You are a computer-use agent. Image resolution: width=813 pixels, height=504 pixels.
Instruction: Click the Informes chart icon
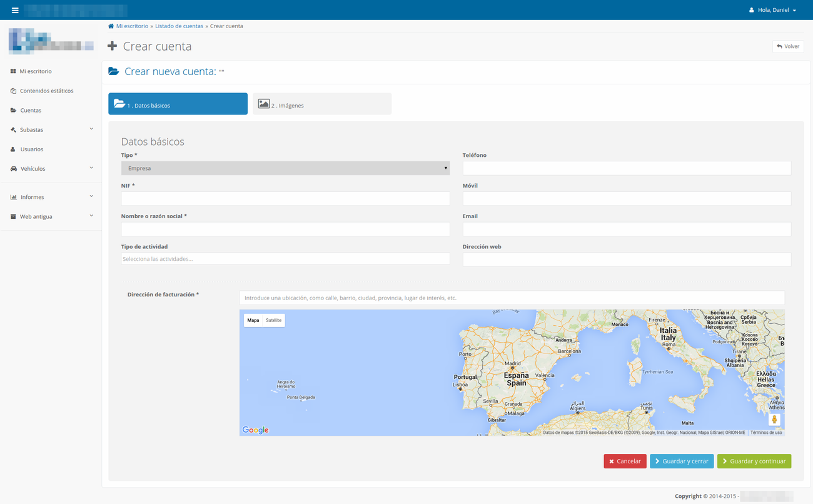click(x=13, y=197)
